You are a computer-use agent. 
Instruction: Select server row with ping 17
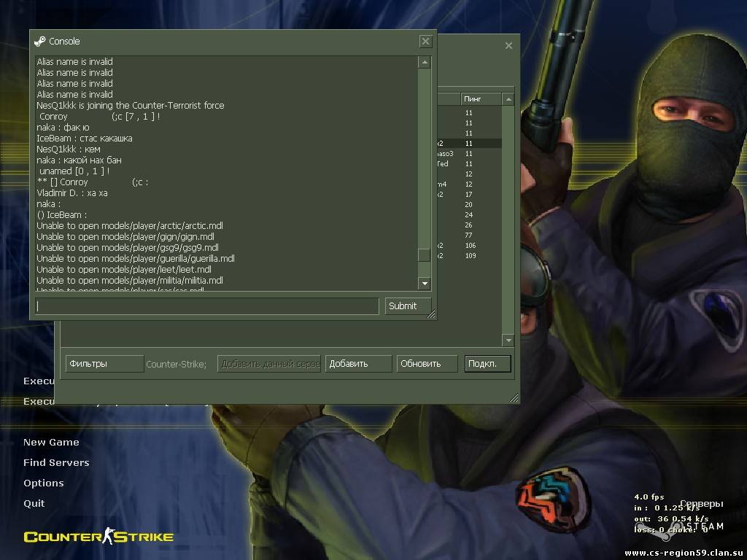pos(469,194)
